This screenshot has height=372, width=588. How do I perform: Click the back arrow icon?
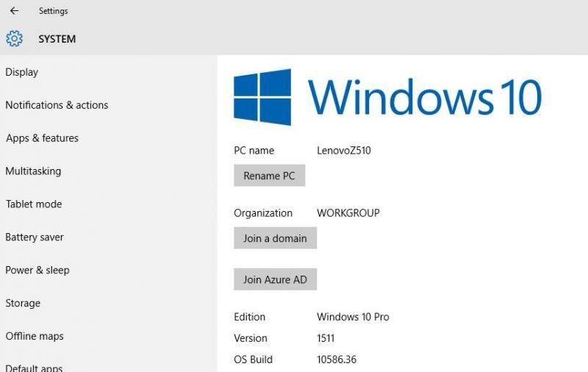coord(14,11)
